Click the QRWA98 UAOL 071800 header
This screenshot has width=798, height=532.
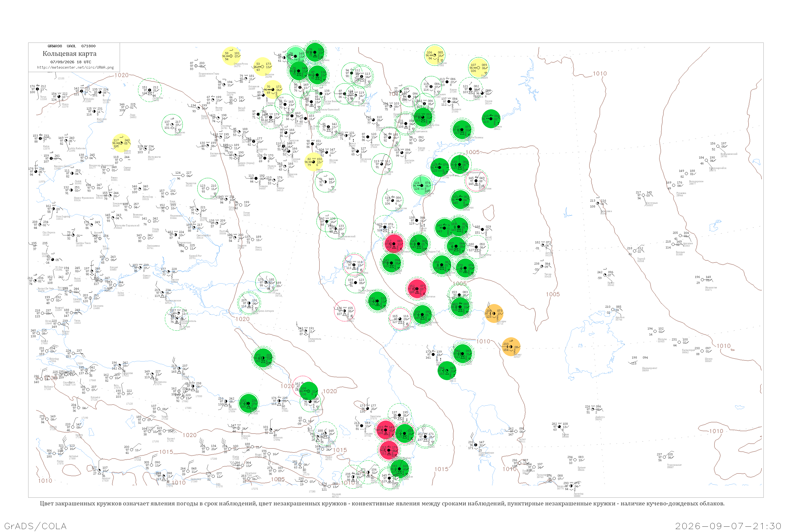72,46
